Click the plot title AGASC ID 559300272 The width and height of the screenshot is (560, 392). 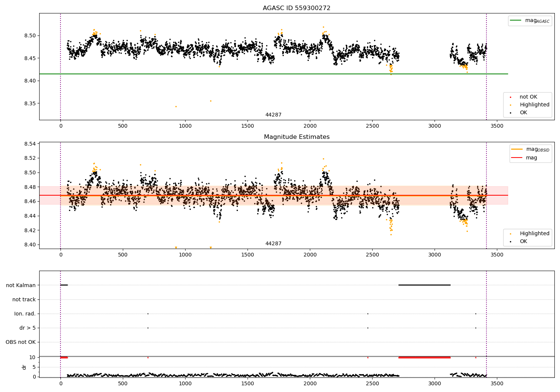coord(296,8)
